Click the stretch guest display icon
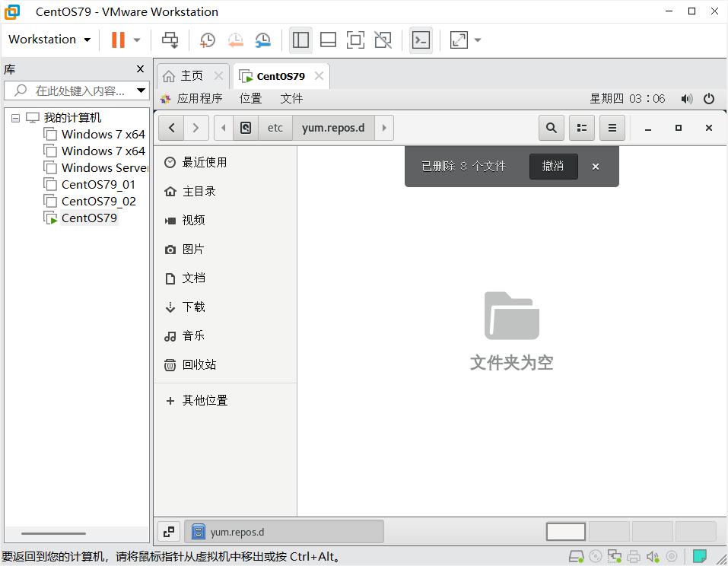The image size is (728, 566). tap(459, 40)
